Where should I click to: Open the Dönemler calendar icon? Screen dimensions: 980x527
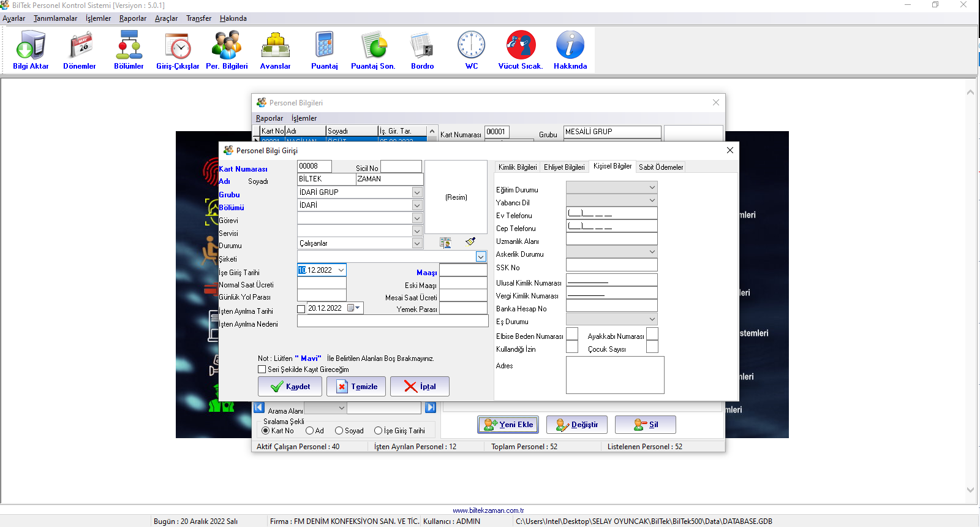tap(80, 50)
